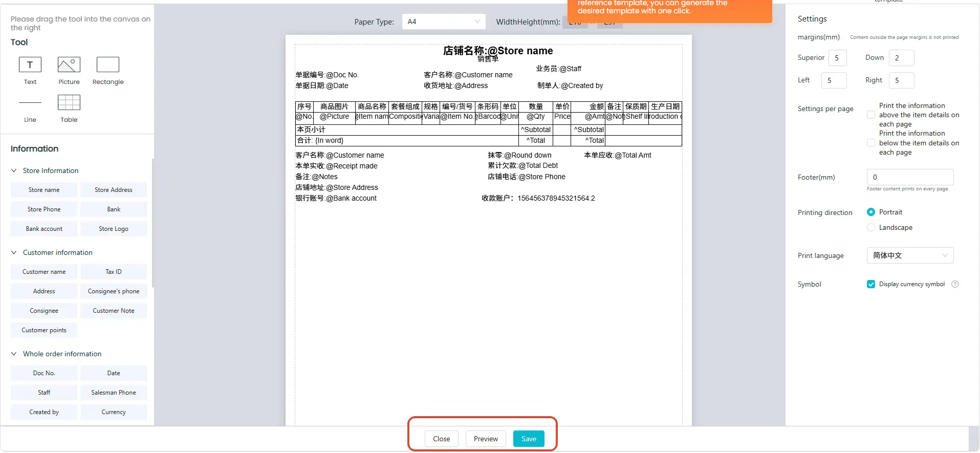Click the Currency field chip
The width and height of the screenshot is (980, 453).
tap(114, 412)
